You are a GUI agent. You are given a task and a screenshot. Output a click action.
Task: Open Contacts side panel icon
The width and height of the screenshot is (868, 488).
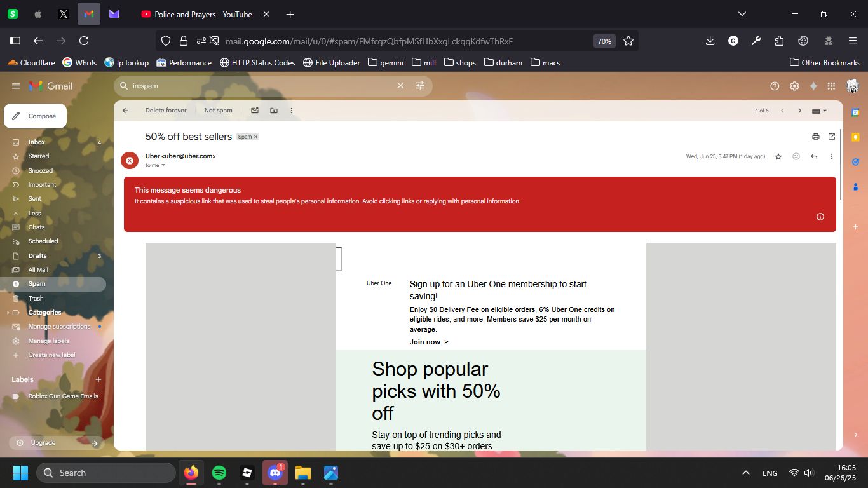click(856, 186)
